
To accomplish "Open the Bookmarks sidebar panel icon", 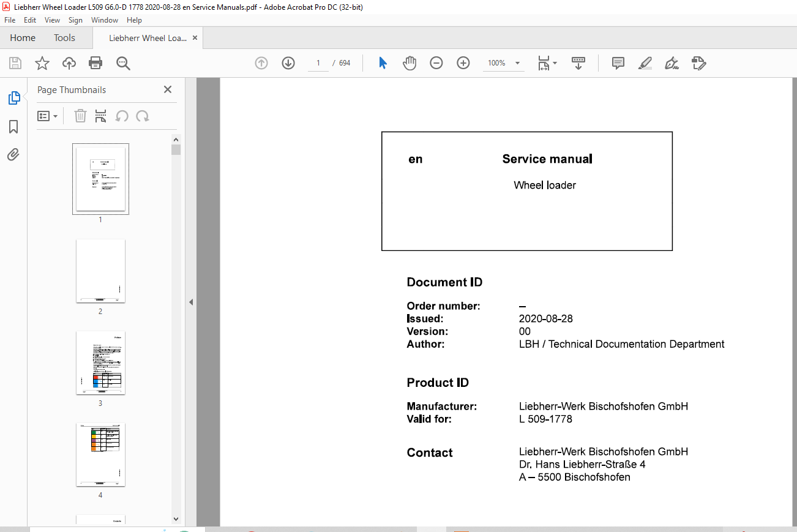I will [x=13, y=127].
